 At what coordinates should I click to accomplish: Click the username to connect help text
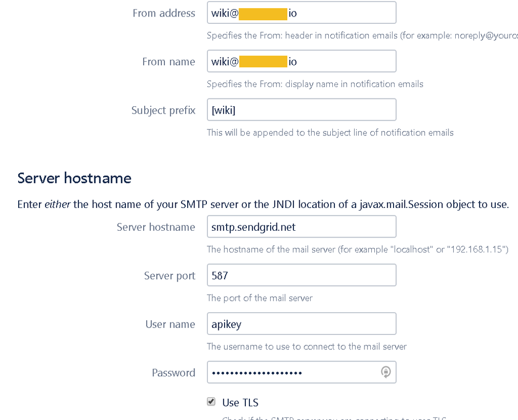(x=306, y=347)
